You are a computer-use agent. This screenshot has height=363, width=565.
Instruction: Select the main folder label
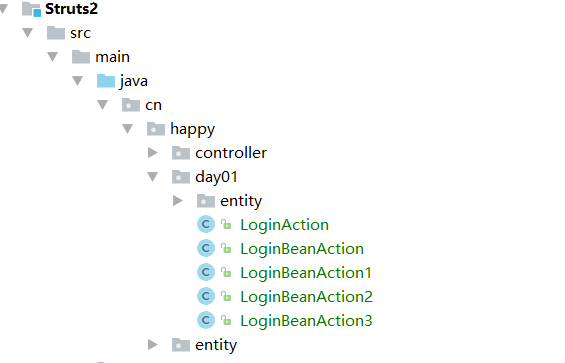(112, 57)
